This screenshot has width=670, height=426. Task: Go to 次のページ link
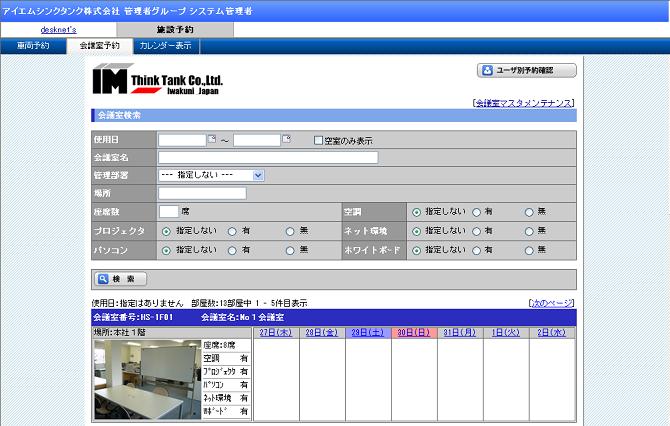coord(551,302)
